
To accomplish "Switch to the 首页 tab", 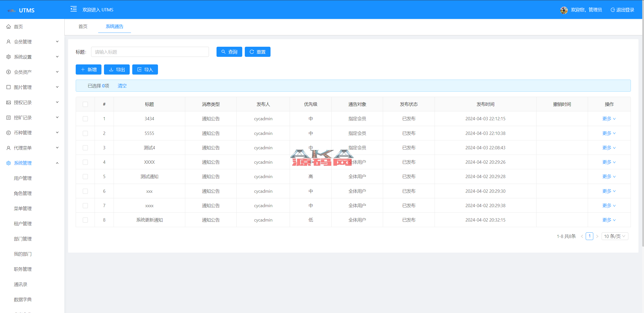I will coord(83,27).
